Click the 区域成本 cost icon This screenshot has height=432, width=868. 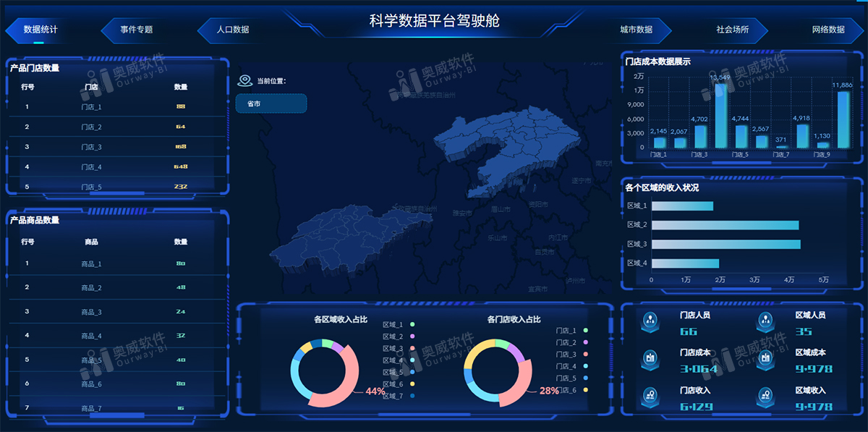click(x=765, y=357)
